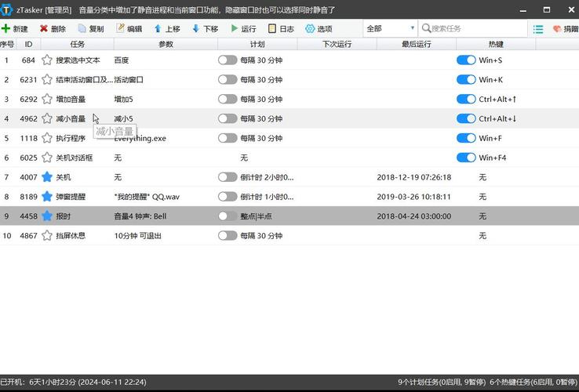Select the 关机对话框 task name
The height and width of the screenshot is (392, 579).
[75, 158]
